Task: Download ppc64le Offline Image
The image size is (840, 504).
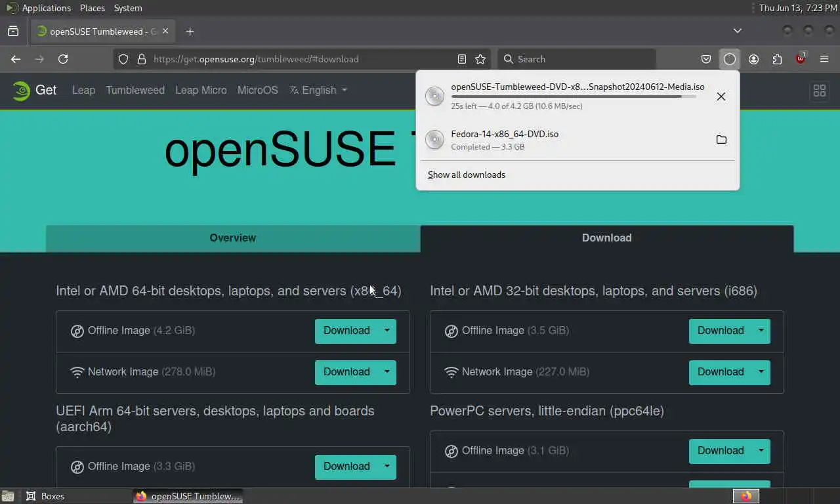Action: [721, 451]
